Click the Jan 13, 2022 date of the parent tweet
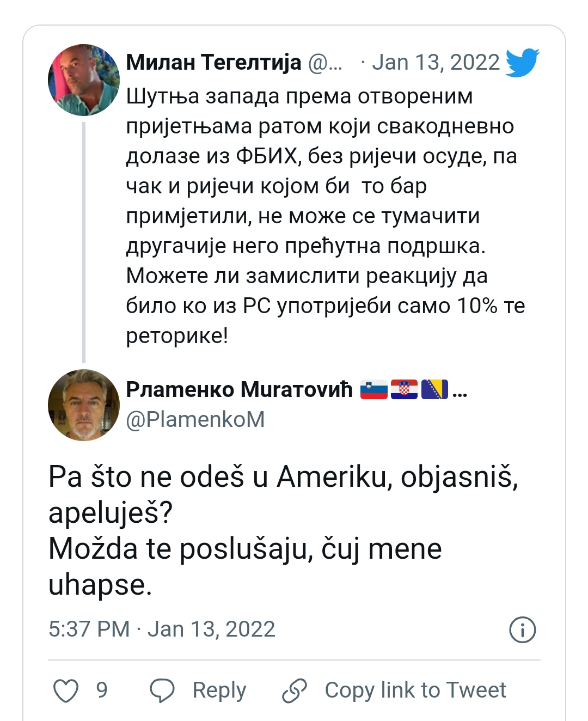Screen dimensions: 588x721 [436, 63]
